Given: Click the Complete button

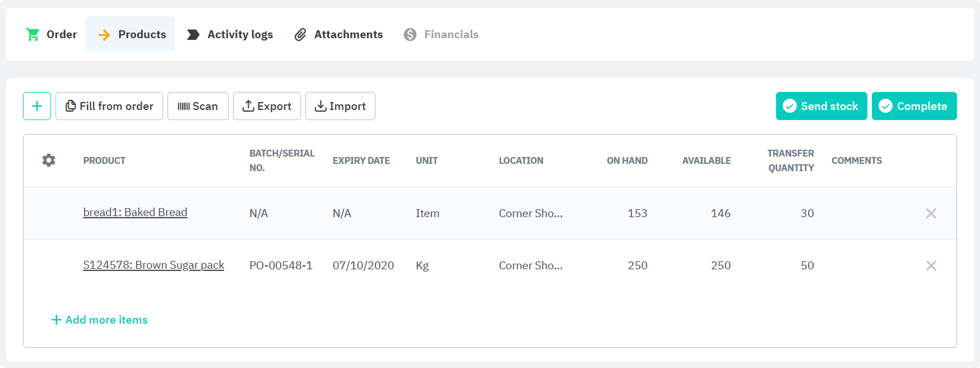Looking at the screenshot, I should (914, 106).
